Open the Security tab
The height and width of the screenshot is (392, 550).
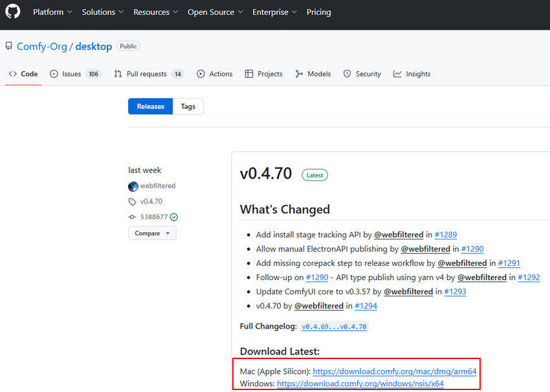click(362, 74)
